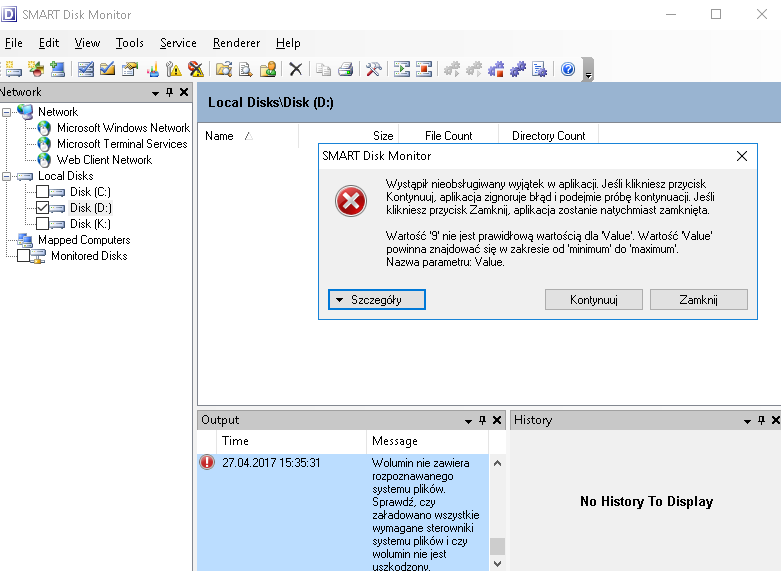This screenshot has width=781, height=571.
Task: Click Kontynuuj in the error dialog
Action: coord(594,299)
